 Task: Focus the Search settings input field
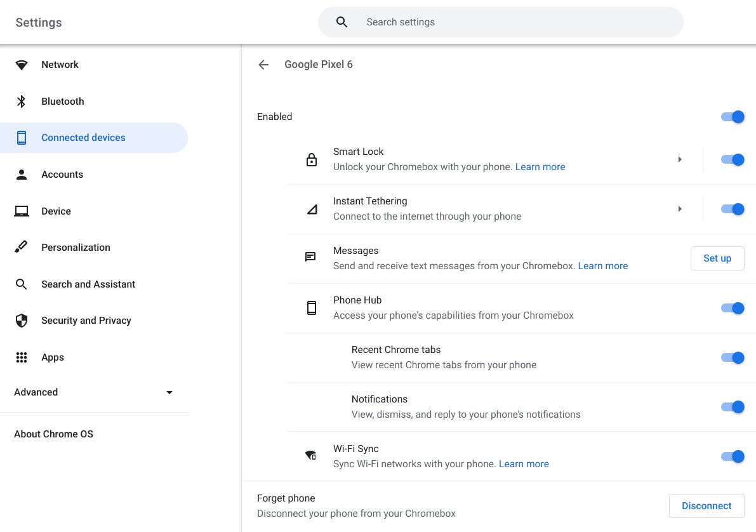pyautogui.click(x=500, y=22)
